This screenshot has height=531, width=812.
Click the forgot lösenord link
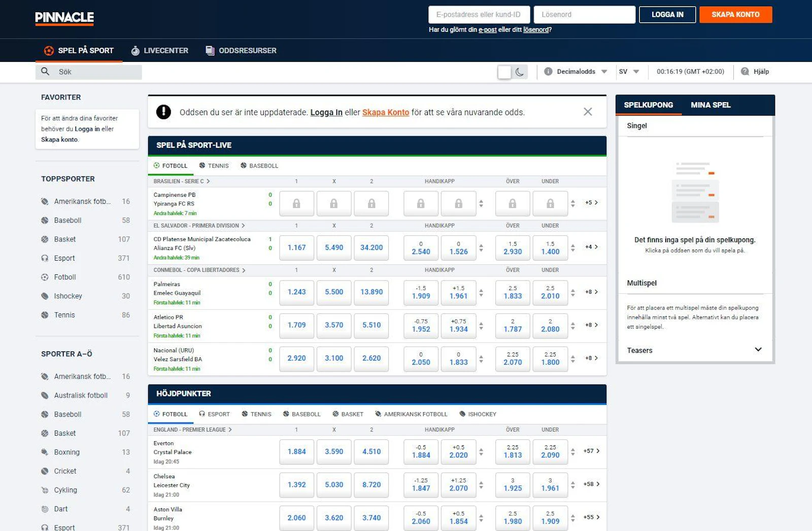[x=536, y=30]
